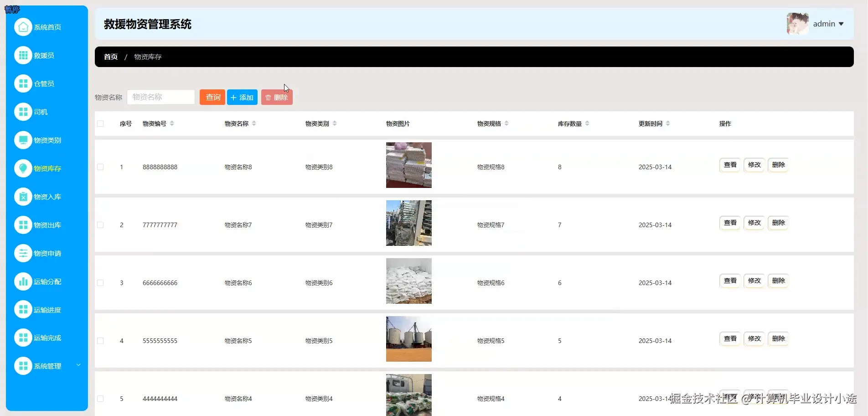Open 物资出库 menu item
The width and height of the screenshot is (868, 416).
coord(47,225)
